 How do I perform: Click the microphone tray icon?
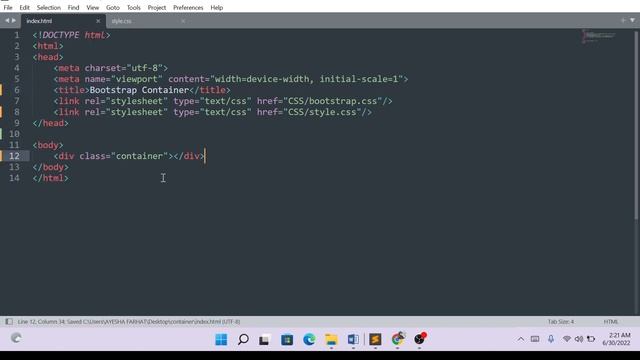[551, 339]
